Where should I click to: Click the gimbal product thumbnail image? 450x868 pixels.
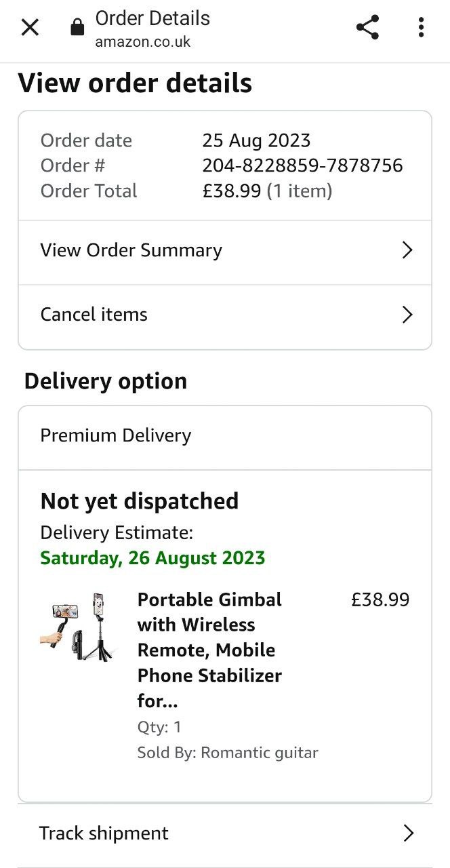(78, 626)
